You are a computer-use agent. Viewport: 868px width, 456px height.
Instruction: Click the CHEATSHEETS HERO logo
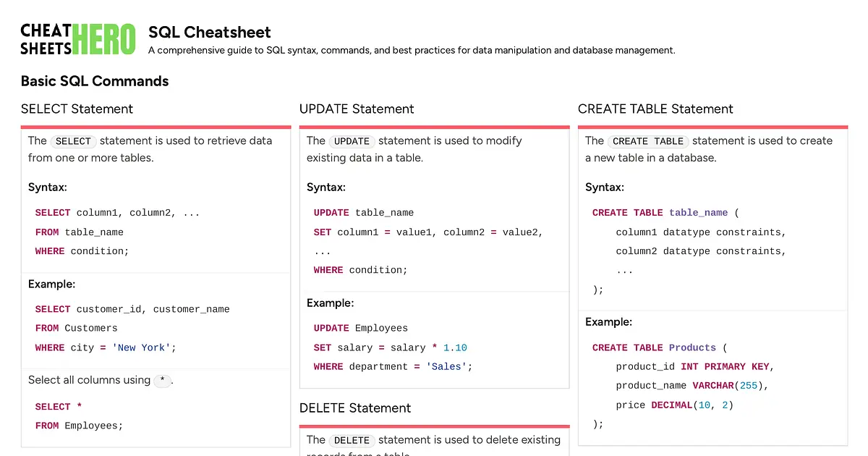click(x=77, y=38)
